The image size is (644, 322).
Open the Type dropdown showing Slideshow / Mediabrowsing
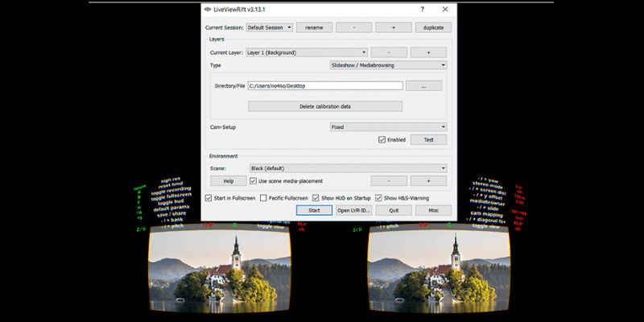pos(388,65)
